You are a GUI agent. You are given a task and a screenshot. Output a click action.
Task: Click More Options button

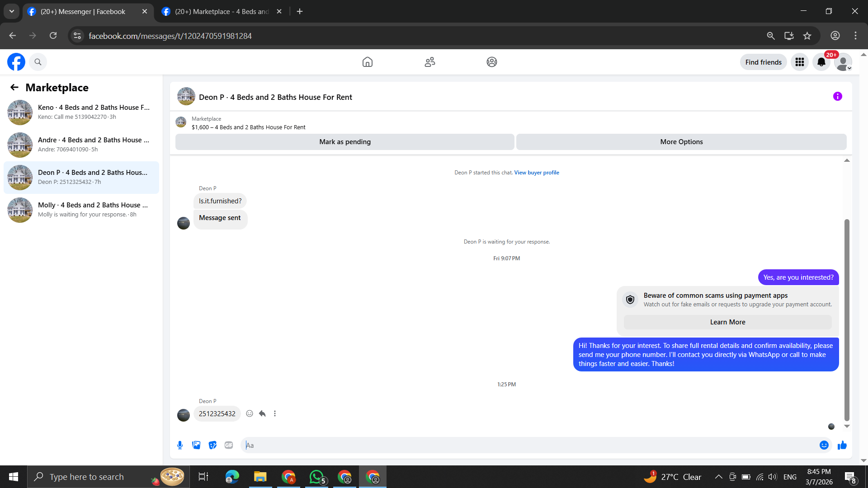click(x=681, y=142)
